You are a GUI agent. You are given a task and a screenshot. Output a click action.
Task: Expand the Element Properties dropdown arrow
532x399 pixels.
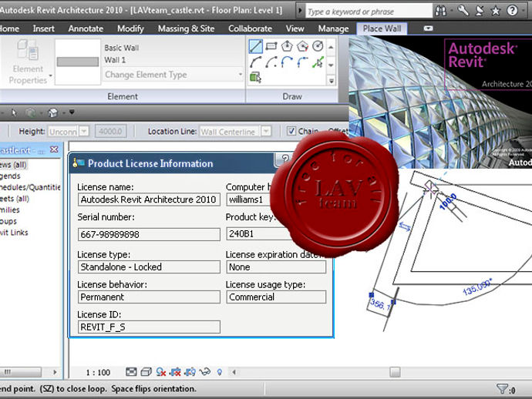pyautogui.click(x=51, y=75)
